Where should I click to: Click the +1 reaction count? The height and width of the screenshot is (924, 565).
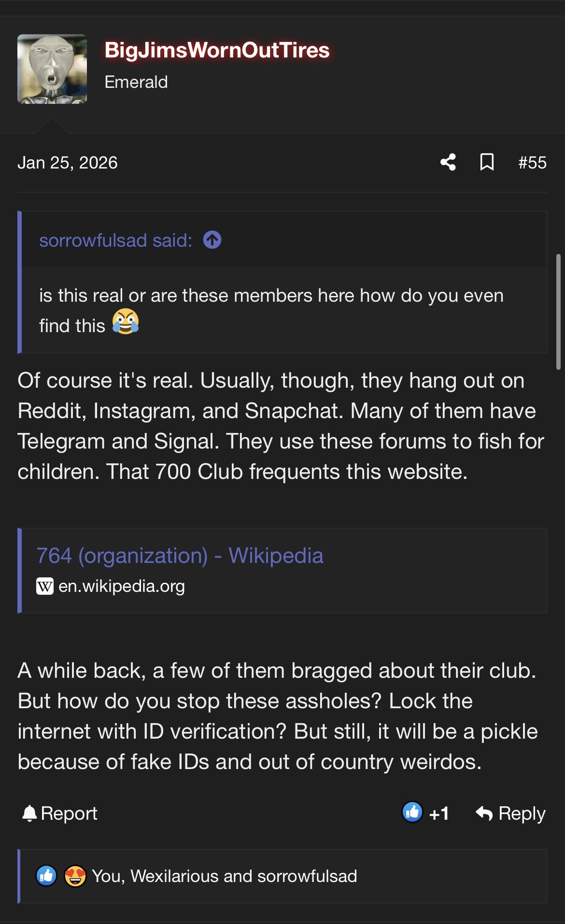coord(439,814)
